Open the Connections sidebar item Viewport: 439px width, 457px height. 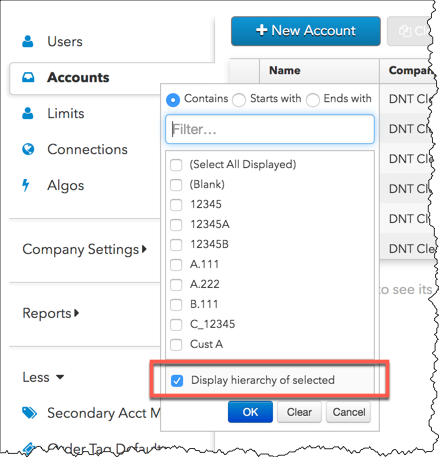87,149
